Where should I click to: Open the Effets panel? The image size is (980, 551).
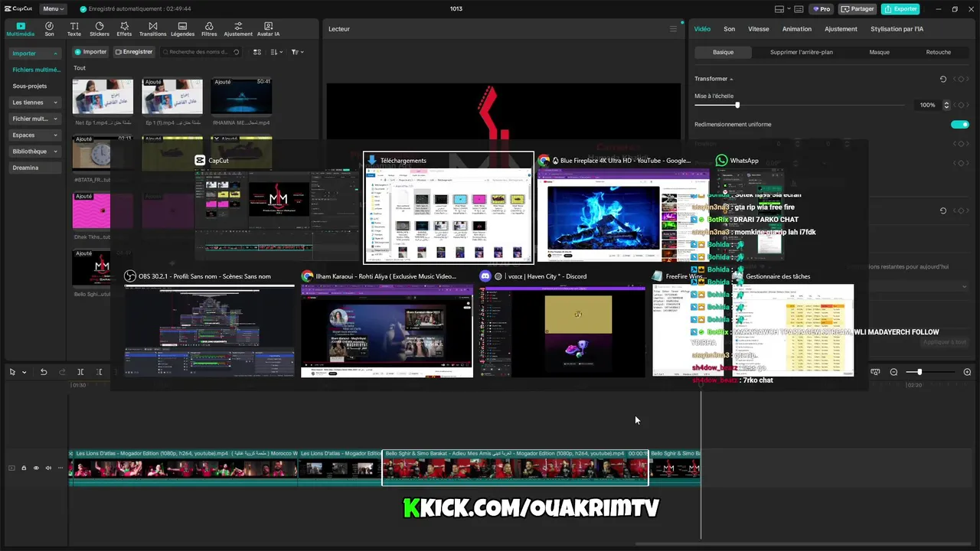(x=124, y=29)
